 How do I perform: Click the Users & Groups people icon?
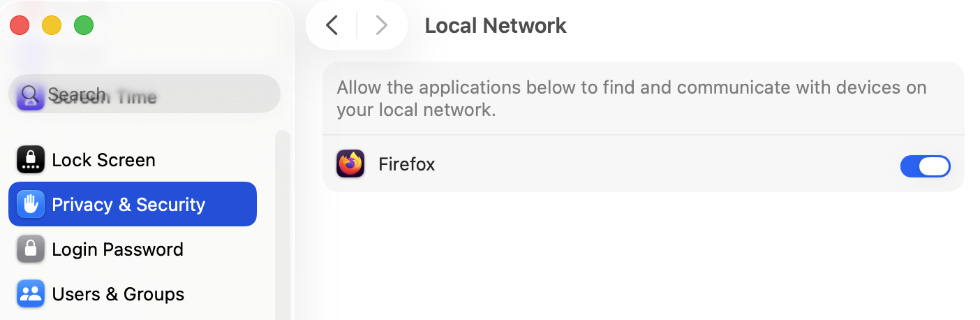coord(30,294)
